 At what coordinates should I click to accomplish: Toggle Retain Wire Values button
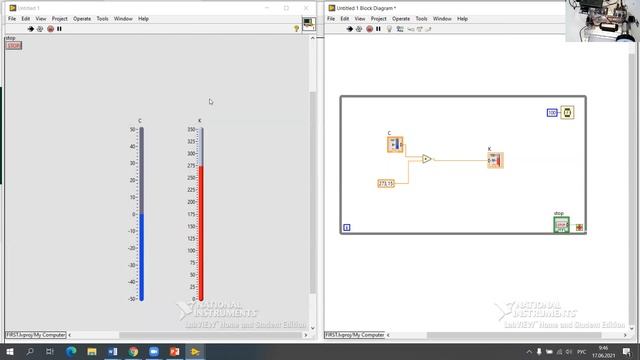400,29
